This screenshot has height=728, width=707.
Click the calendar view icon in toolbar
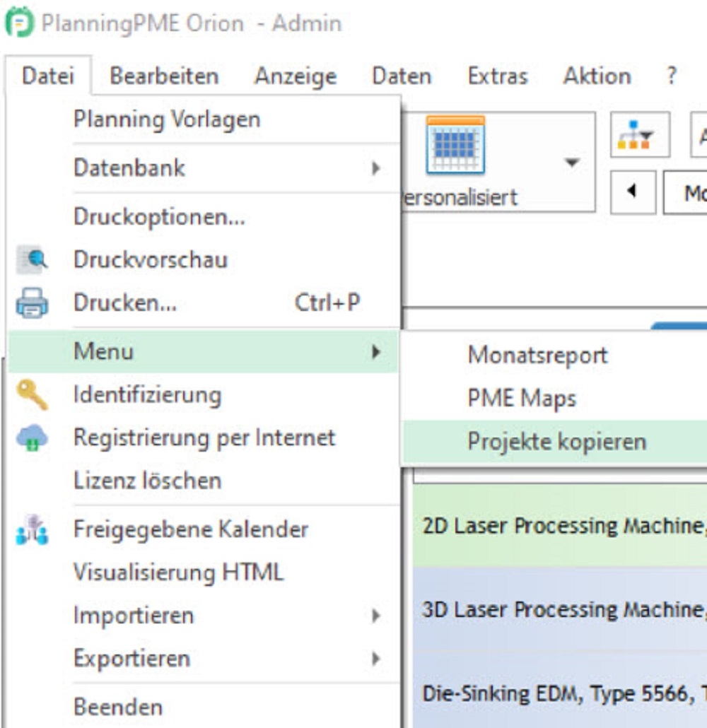(x=455, y=145)
